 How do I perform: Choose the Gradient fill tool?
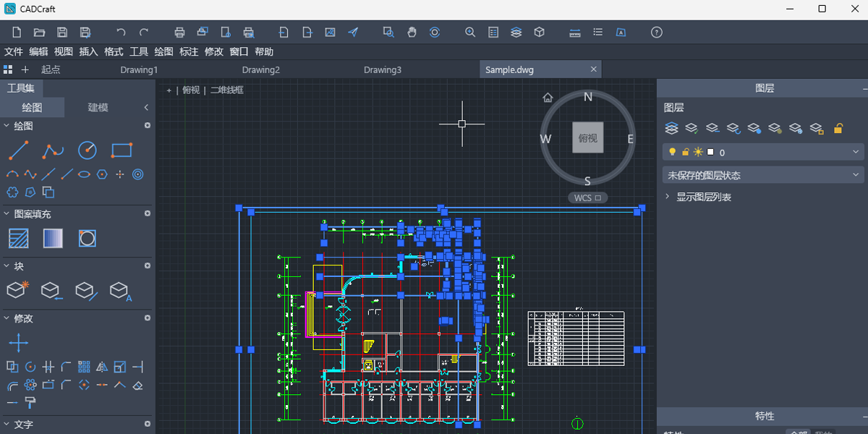53,239
